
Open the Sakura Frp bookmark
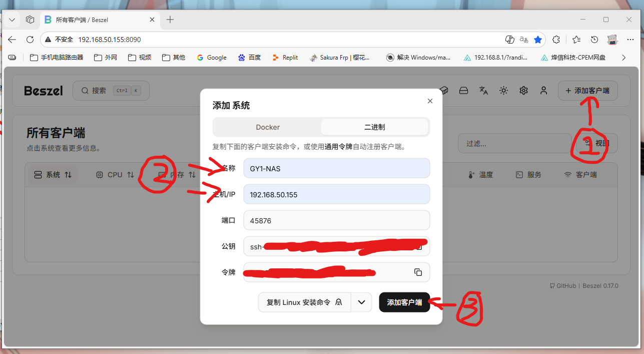(340, 58)
